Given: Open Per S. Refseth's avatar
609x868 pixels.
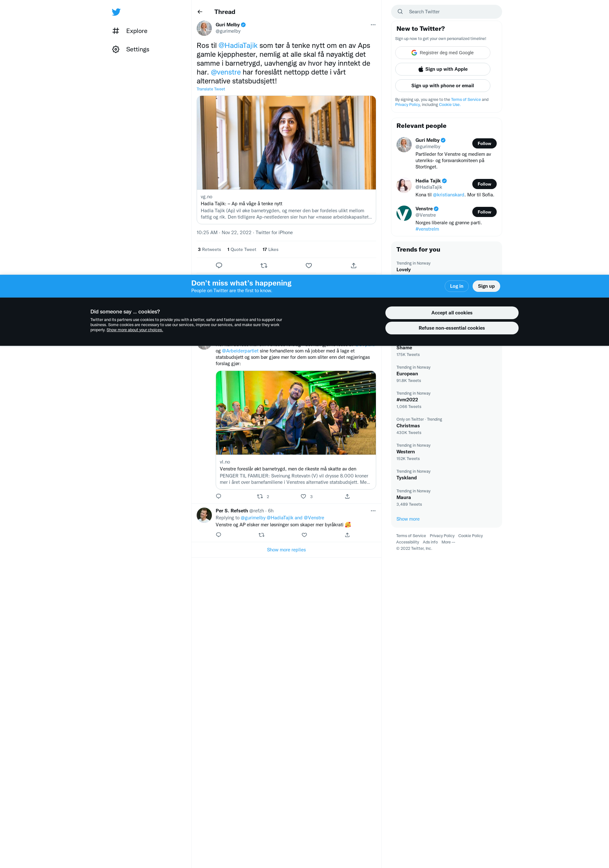Looking at the screenshot, I should tap(204, 515).
